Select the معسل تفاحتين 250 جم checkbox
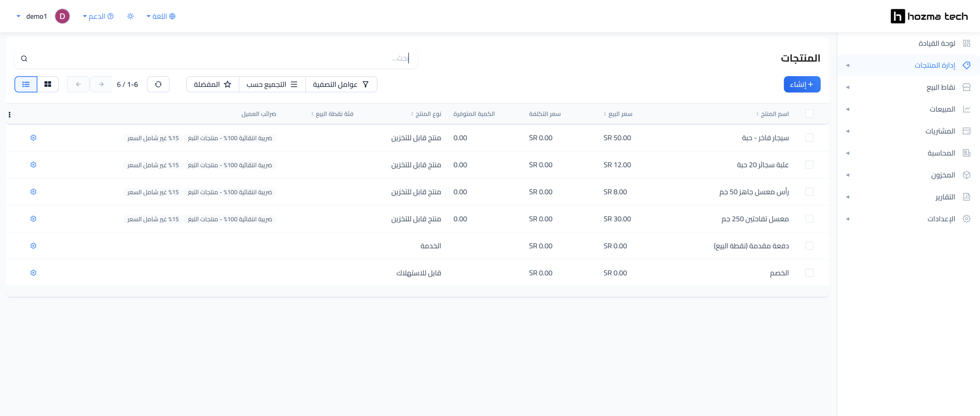Image resolution: width=980 pixels, height=416 pixels. pyautogui.click(x=810, y=219)
